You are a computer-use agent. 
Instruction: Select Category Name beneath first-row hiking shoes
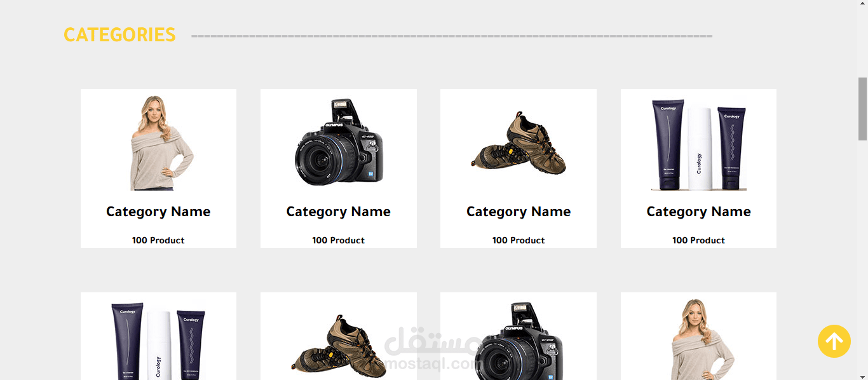[x=519, y=212]
